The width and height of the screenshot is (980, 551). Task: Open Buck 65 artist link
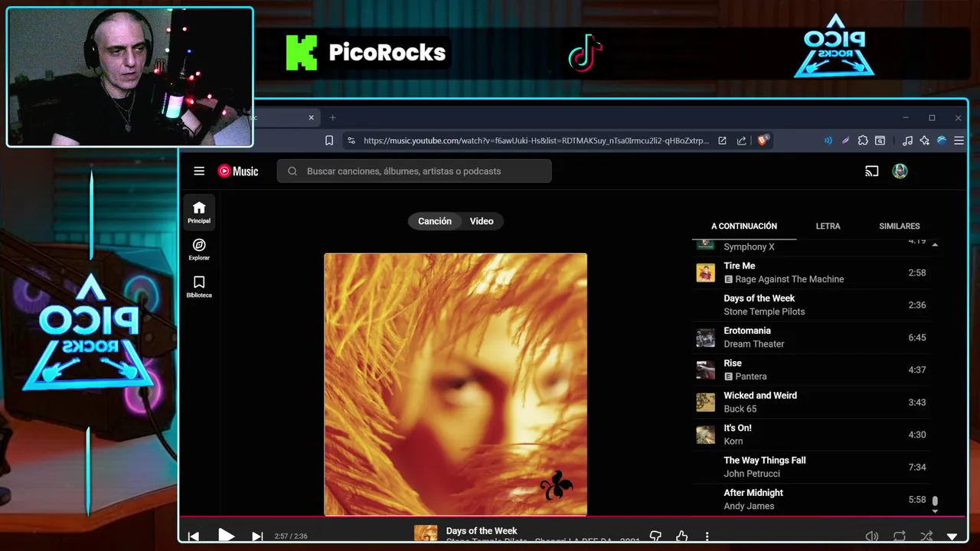point(740,409)
